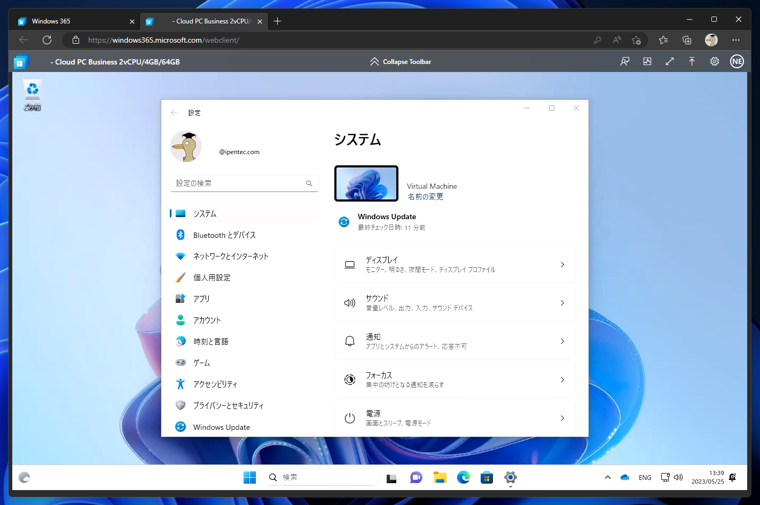Screen dimensions: 760x505
Task: Toggle fullscreen in the Cloud PC toolbar
Action: coord(669,62)
